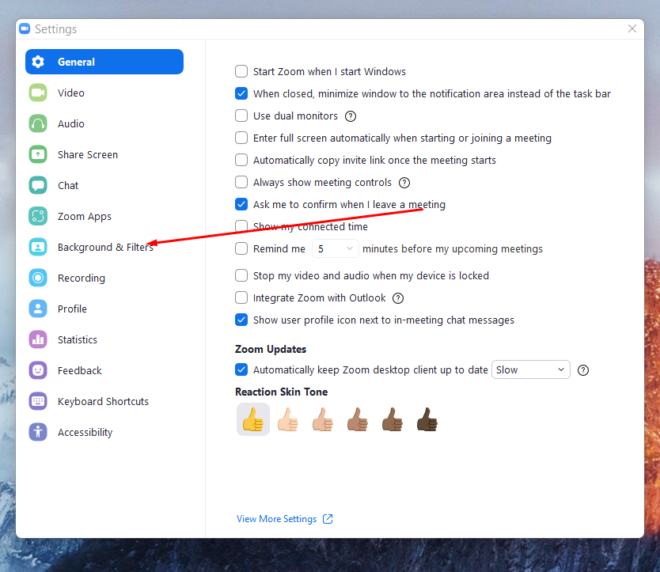Enable Enter full screen automatically checkbox
This screenshot has width=660, height=572.
pyautogui.click(x=241, y=138)
